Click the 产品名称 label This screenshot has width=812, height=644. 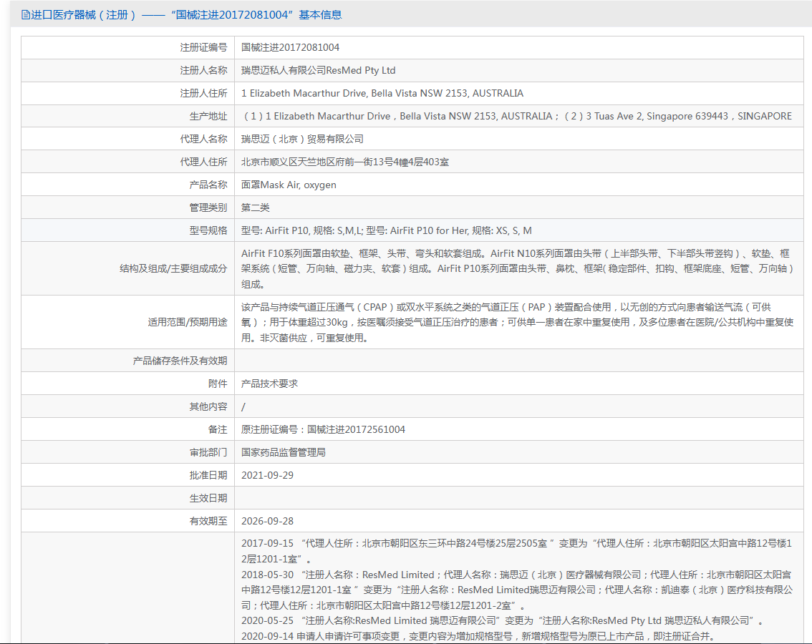click(x=208, y=185)
